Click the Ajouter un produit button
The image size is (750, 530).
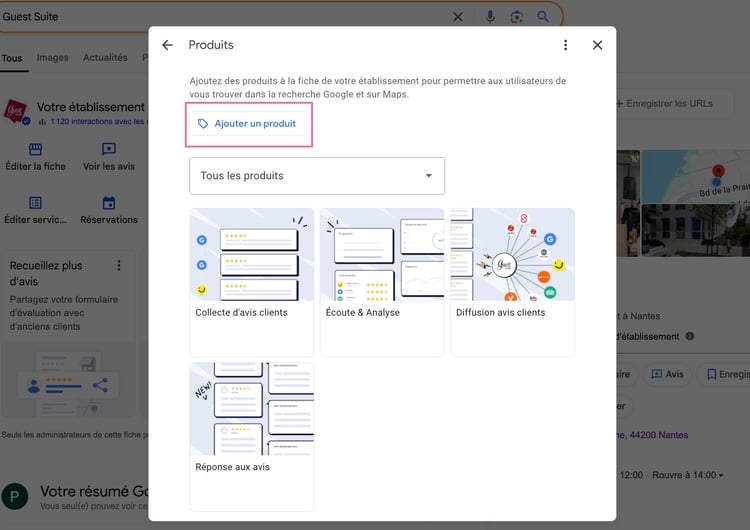(246, 123)
